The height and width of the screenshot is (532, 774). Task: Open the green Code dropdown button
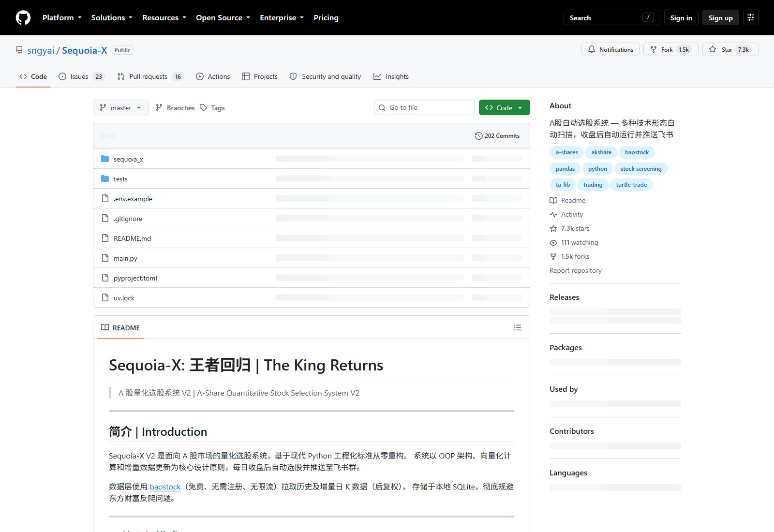(x=505, y=107)
